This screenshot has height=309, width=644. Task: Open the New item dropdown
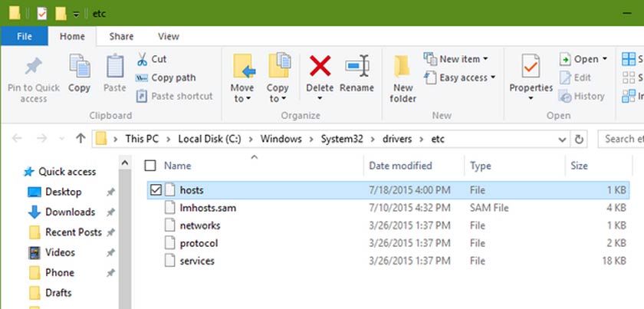pyautogui.click(x=456, y=59)
